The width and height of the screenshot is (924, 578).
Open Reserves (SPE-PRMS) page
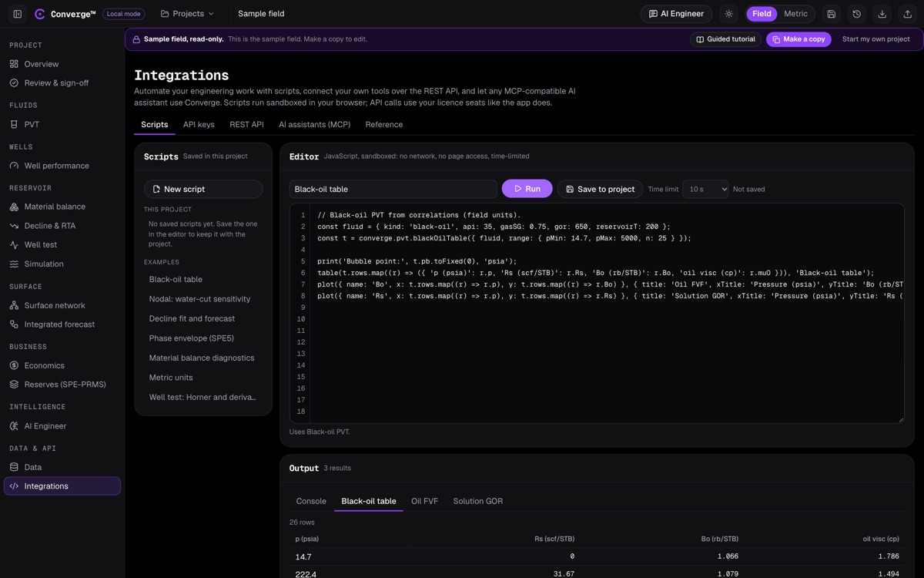click(62, 385)
